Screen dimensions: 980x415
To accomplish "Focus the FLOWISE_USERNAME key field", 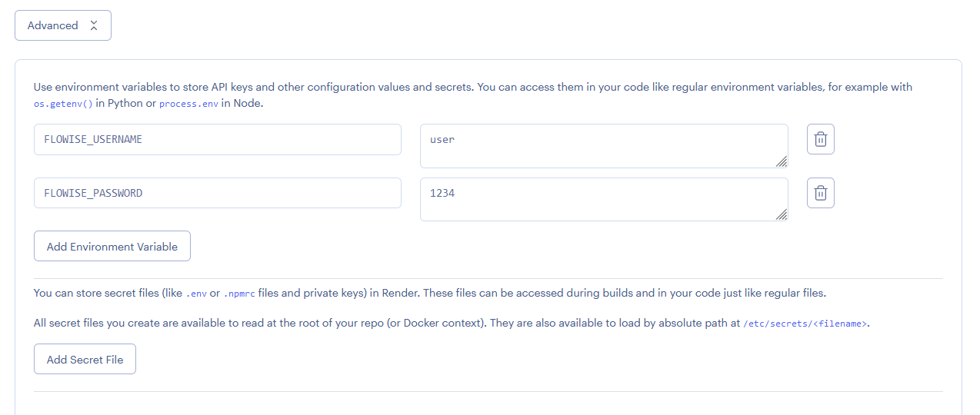I will (x=217, y=140).
